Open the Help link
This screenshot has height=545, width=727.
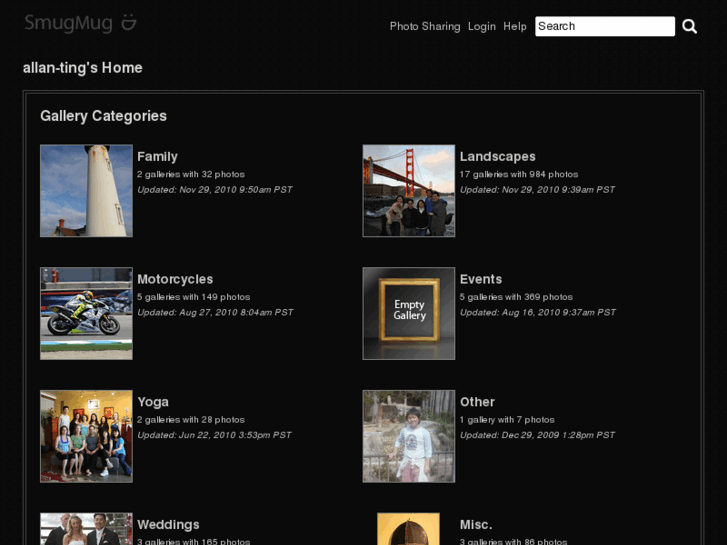pos(515,26)
